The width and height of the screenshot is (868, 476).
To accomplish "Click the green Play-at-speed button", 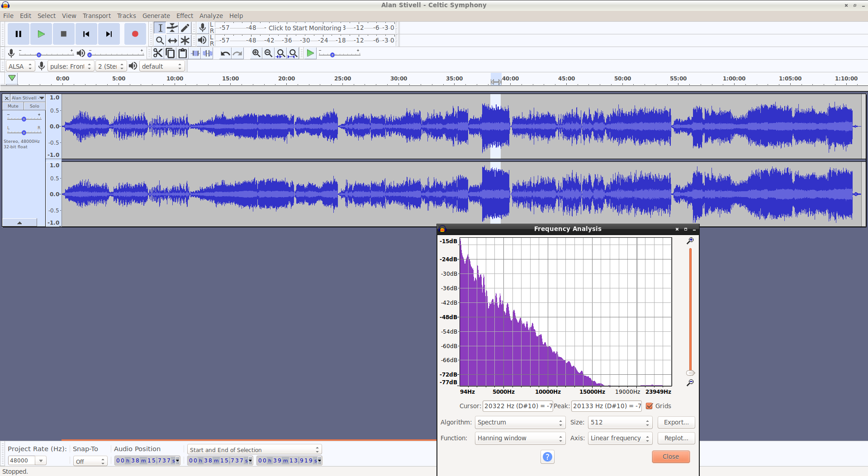I will click(x=310, y=53).
